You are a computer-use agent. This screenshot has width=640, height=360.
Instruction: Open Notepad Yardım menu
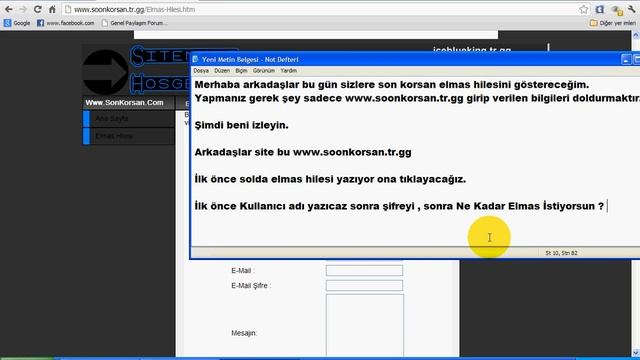(x=289, y=71)
